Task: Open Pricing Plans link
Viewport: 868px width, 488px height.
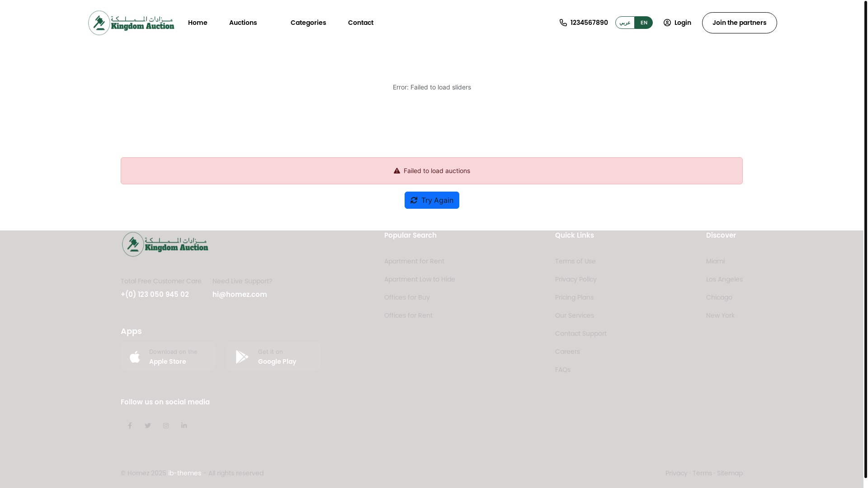Action: [574, 297]
